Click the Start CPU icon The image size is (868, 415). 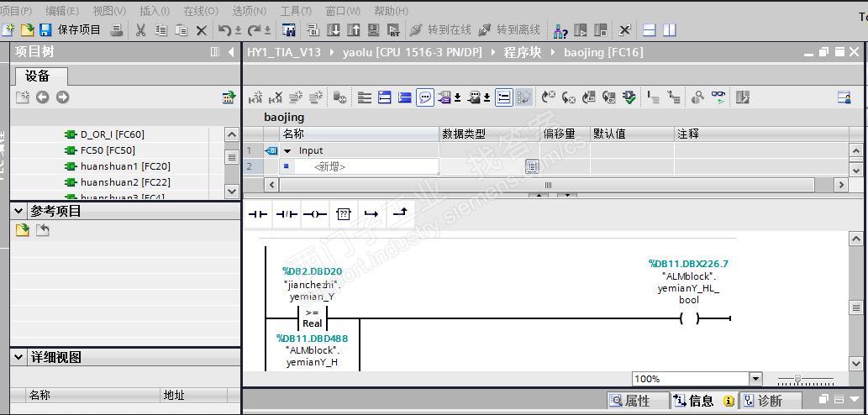click(x=580, y=30)
